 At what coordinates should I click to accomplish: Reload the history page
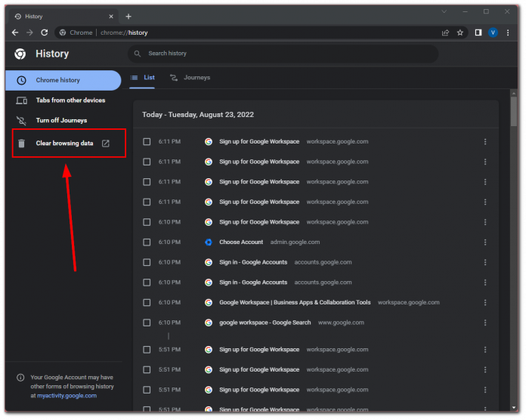45,32
